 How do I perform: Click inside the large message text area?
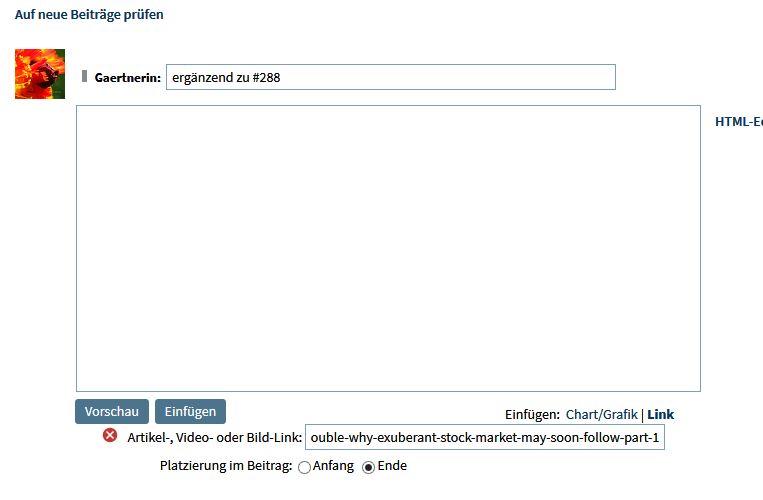[x=388, y=248]
